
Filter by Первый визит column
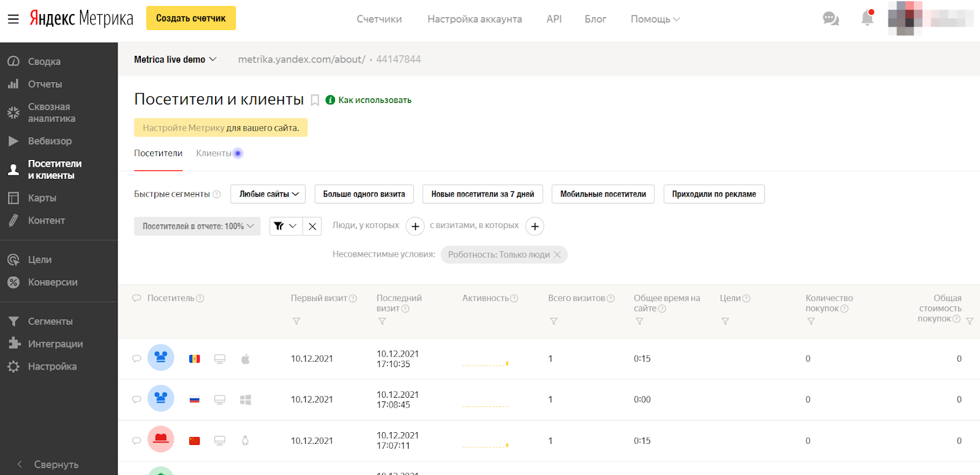(x=296, y=321)
